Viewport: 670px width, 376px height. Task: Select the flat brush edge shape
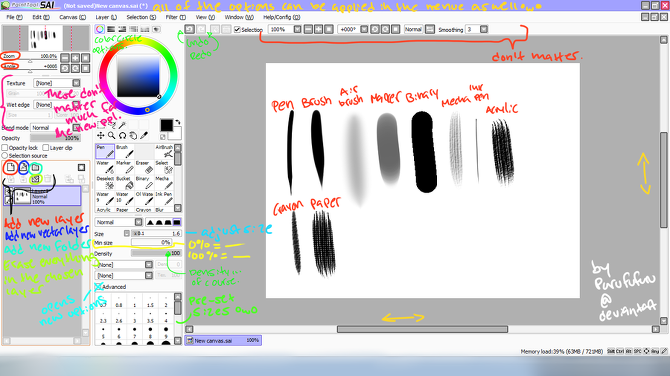point(176,222)
